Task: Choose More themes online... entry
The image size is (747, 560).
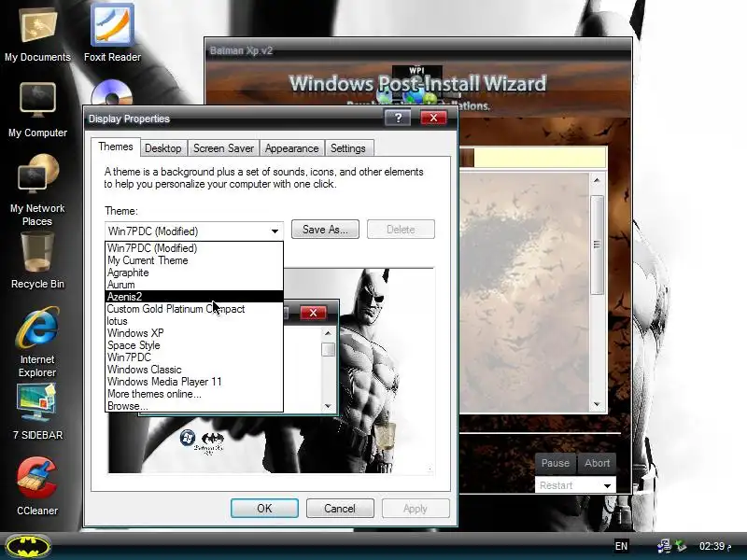Action: [194, 394]
